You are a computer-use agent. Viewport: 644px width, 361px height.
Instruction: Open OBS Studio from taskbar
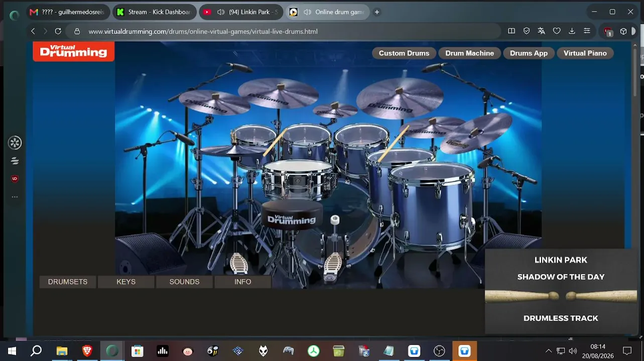tap(439, 351)
